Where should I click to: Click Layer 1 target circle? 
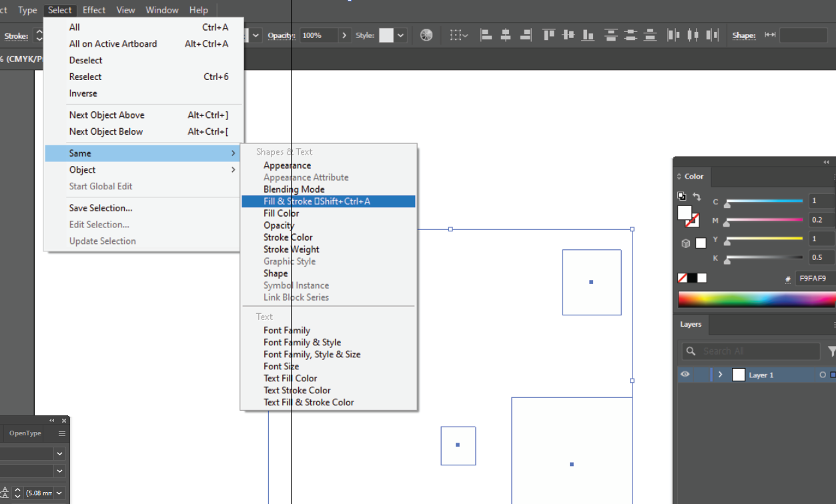(823, 375)
